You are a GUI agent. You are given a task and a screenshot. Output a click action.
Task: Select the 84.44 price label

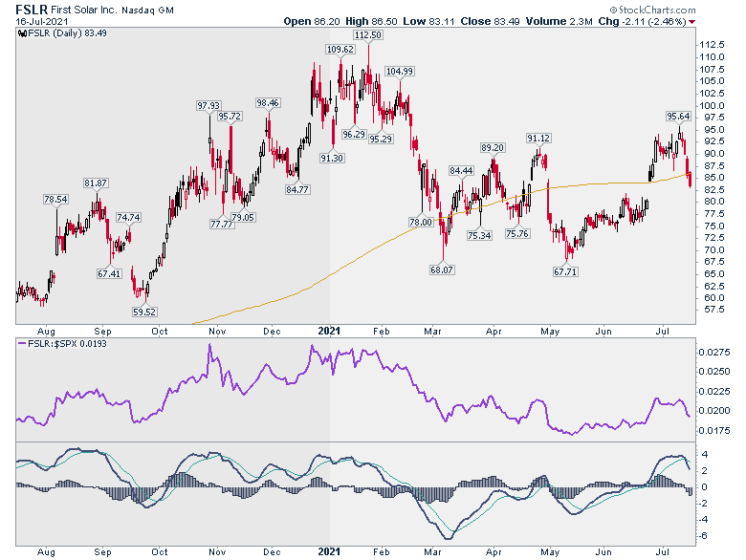point(462,170)
